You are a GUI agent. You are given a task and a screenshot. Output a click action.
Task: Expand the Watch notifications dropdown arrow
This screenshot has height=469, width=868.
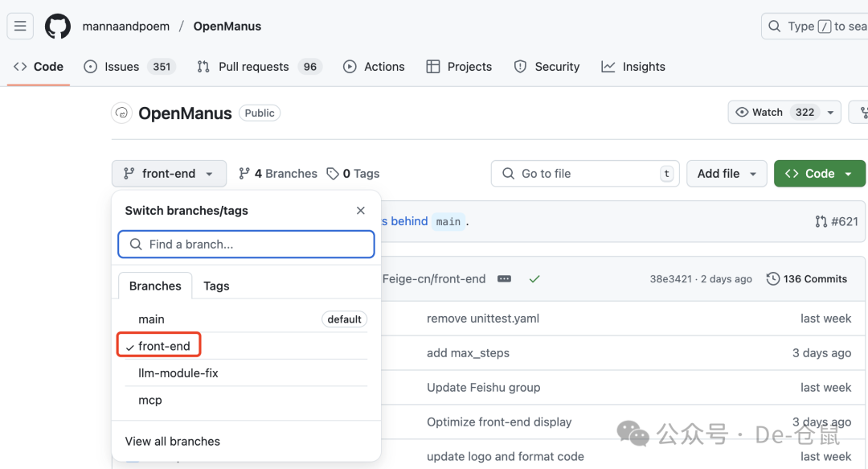pos(830,112)
